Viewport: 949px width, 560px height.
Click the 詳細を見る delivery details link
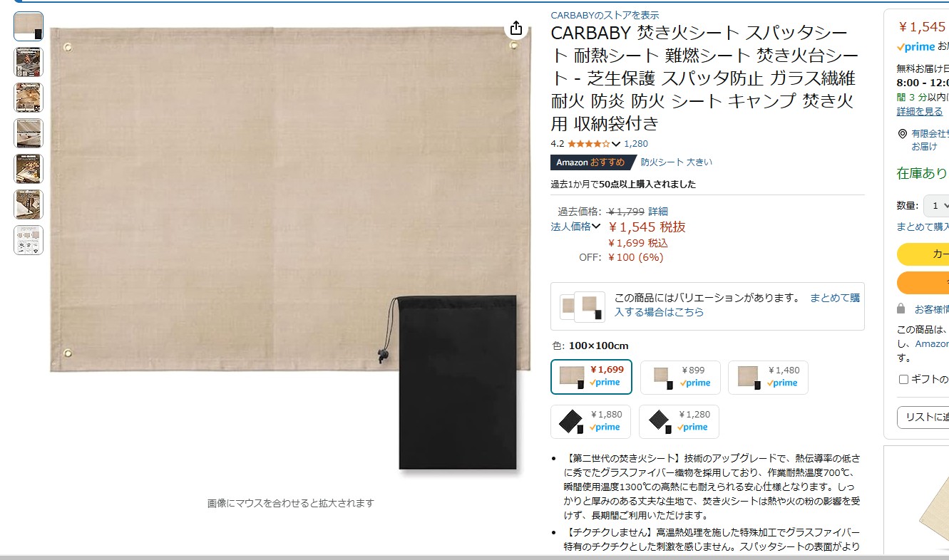(x=920, y=112)
